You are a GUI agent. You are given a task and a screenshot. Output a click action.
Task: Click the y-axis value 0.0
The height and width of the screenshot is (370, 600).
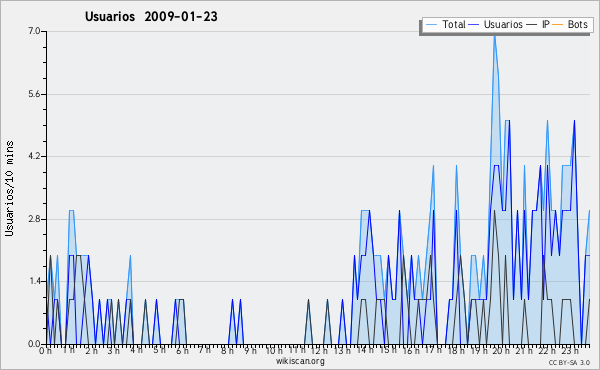pyautogui.click(x=34, y=344)
